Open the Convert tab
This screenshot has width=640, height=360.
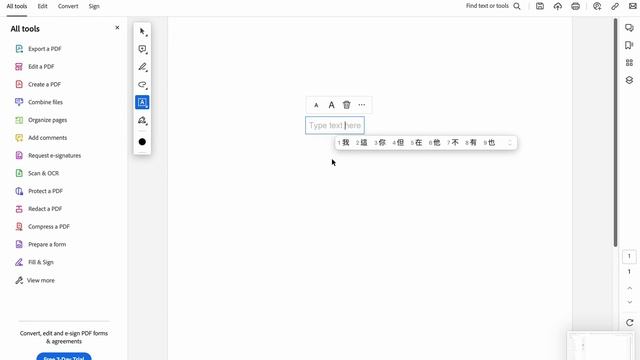pos(68,6)
